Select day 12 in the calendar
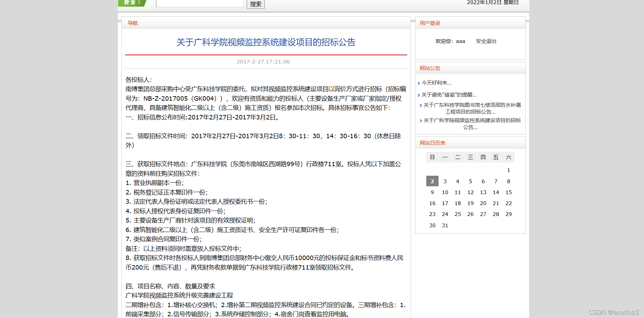This screenshot has height=318, width=644. click(x=470, y=192)
